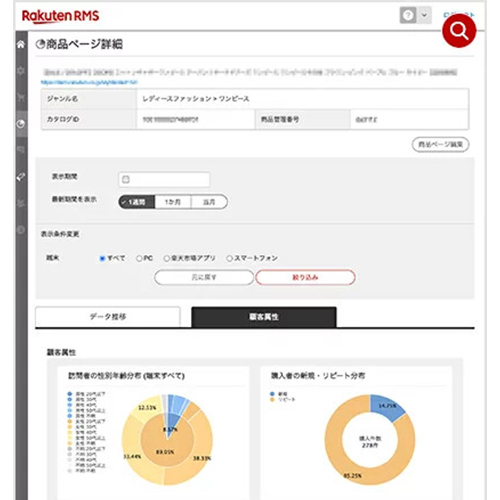Switch to the データ推移 tab
This screenshot has width=500, height=500.
tap(108, 317)
